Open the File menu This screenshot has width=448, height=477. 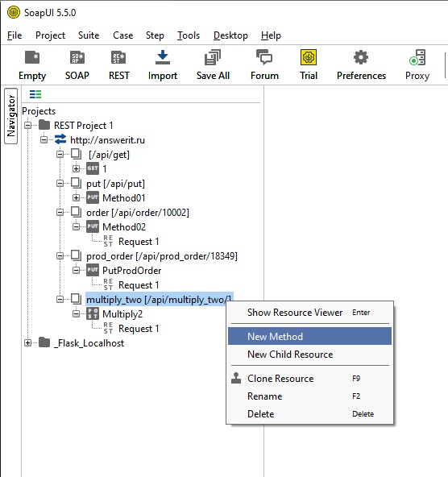coord(15,35)
